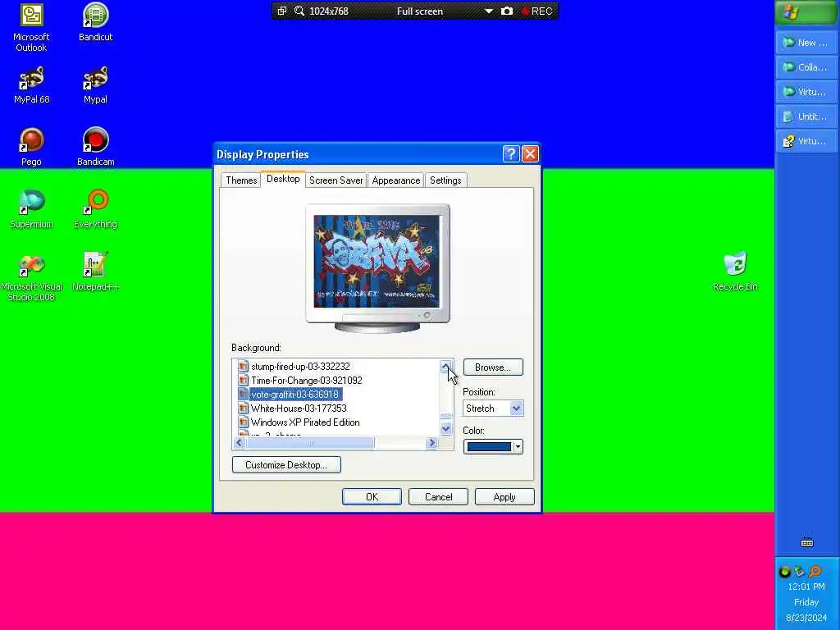Select stump-fired-up-03-332232 in background list
This screenshot has height=630, width=840.
pos(300,367)
